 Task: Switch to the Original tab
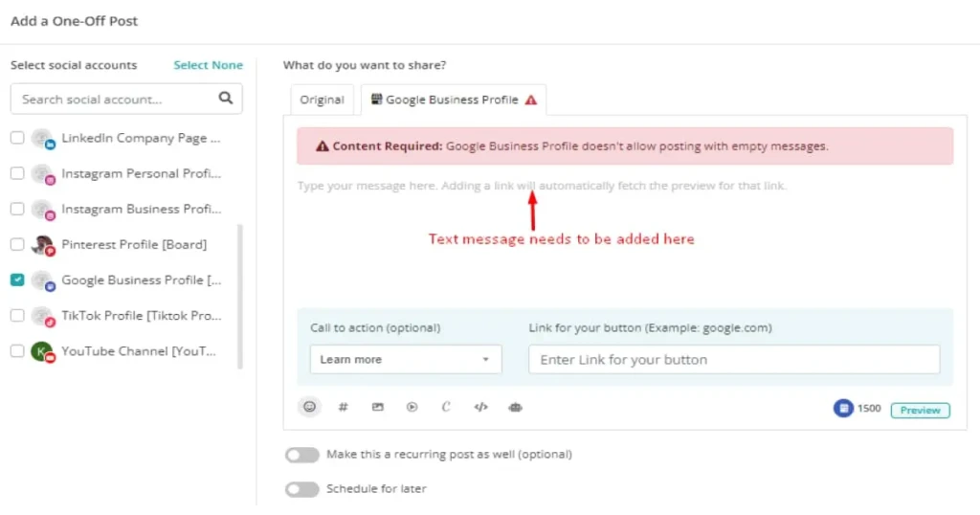(x=322, y=100)
